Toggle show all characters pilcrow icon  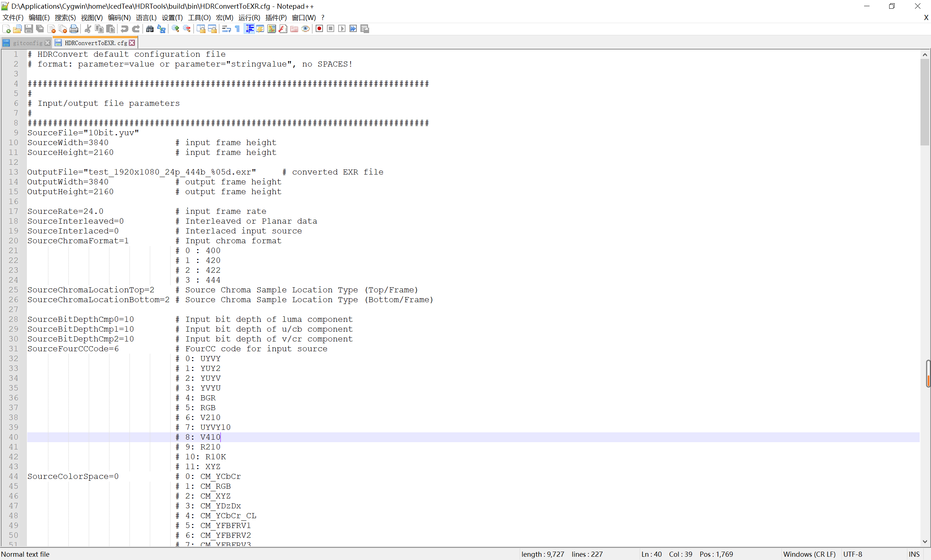237,29
